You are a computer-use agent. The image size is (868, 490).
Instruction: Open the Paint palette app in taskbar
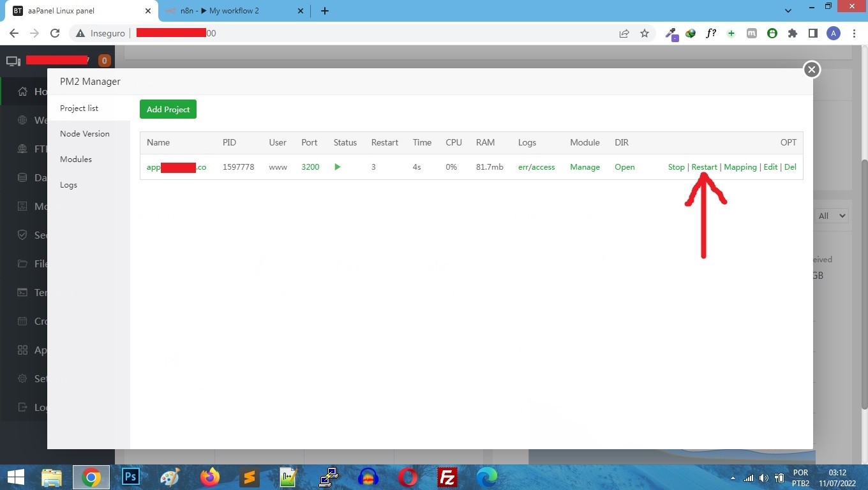click(x=170, y=477)
